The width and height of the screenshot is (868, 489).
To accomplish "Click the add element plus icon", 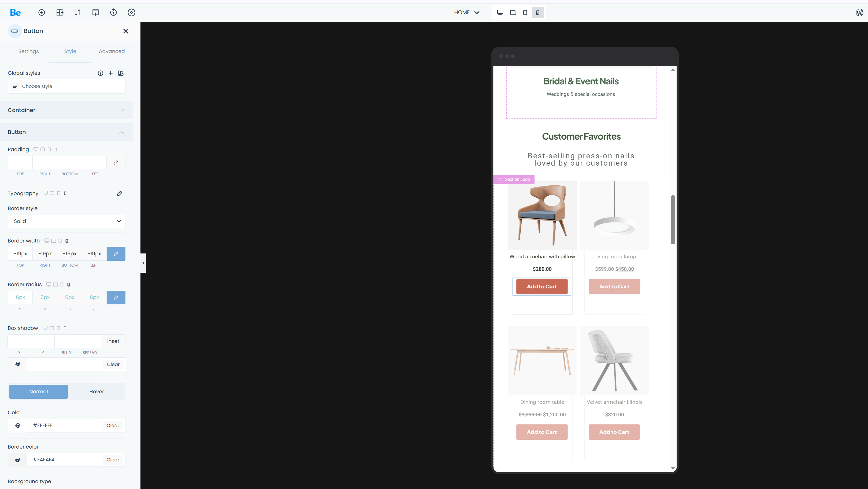I will point(42,13).
